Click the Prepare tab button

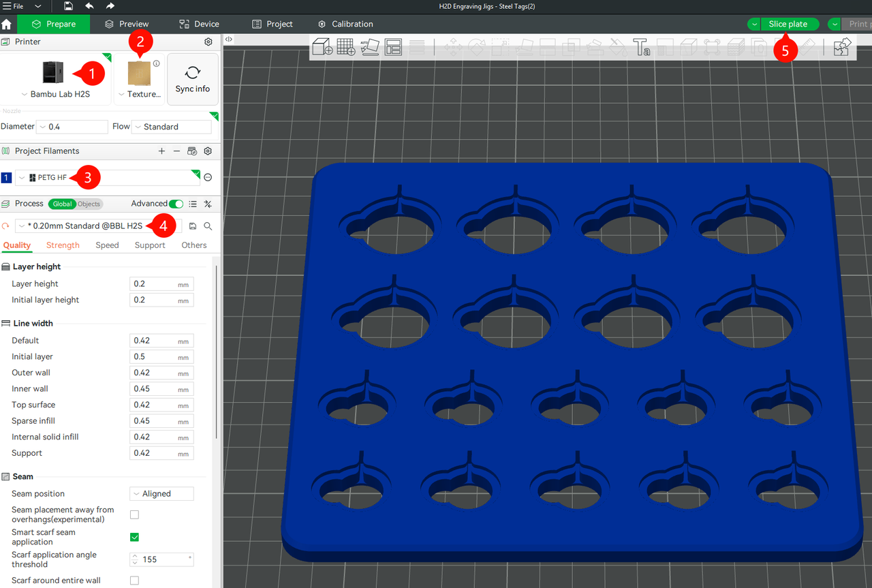53,24
